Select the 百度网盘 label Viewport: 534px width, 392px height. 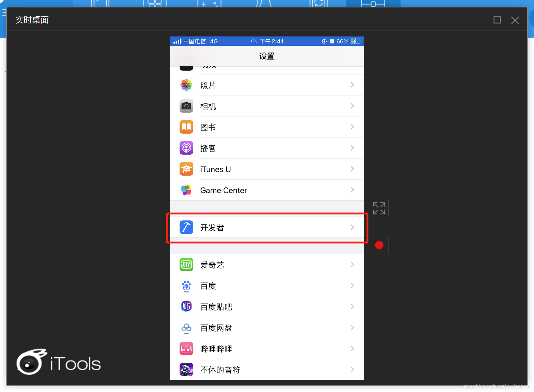click(216, 328)
